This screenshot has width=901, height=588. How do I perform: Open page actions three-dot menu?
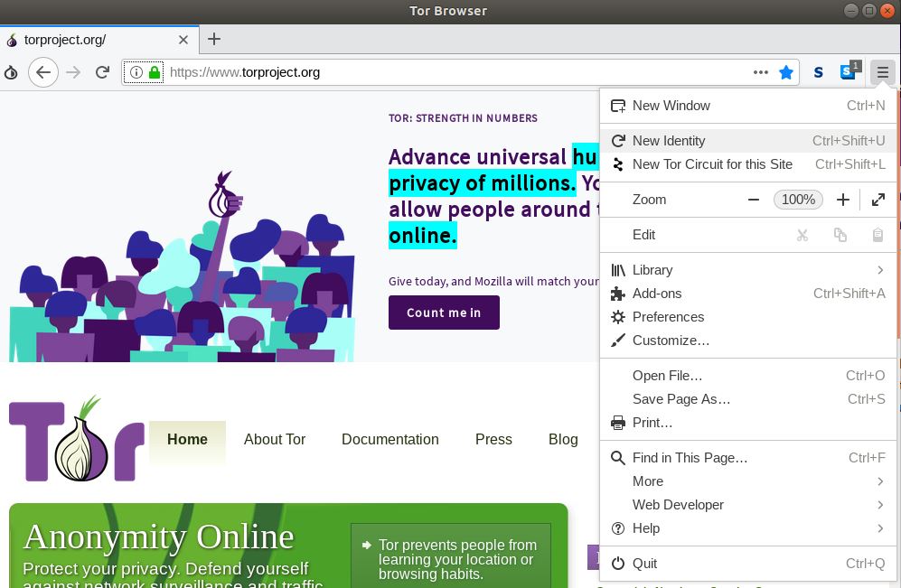point(761,72)
